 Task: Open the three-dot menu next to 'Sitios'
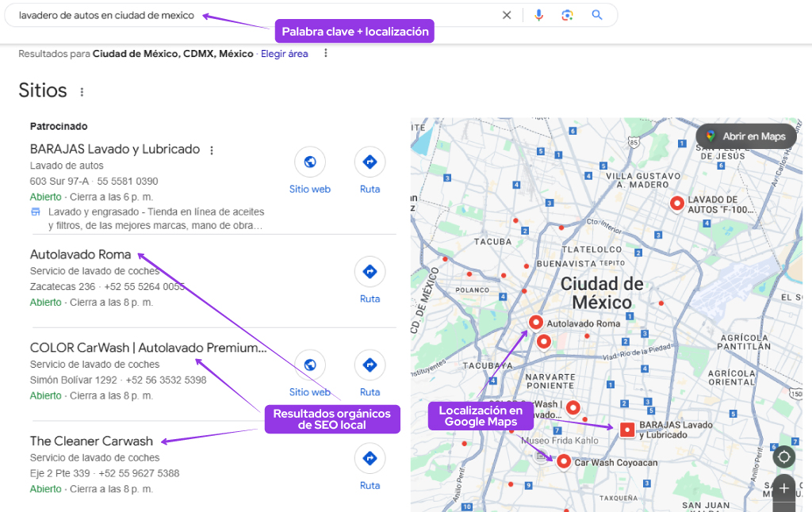tap(82, 92)
